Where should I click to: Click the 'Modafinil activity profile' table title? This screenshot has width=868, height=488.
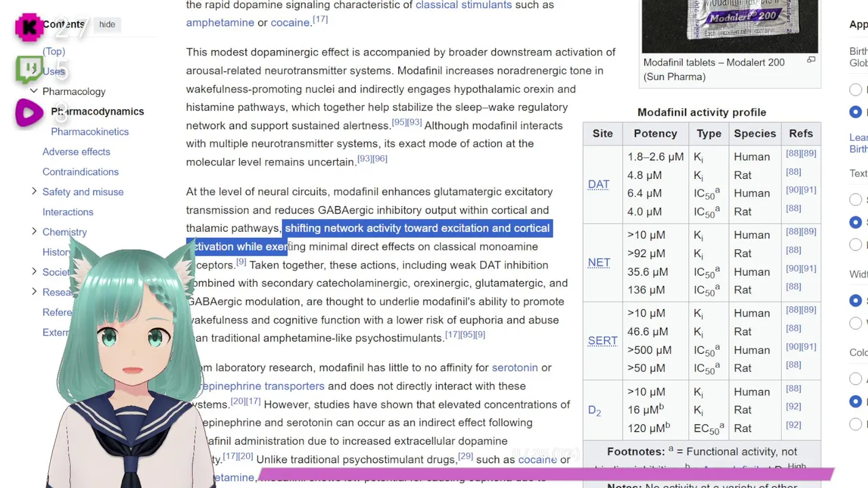(x=702, y=113)
